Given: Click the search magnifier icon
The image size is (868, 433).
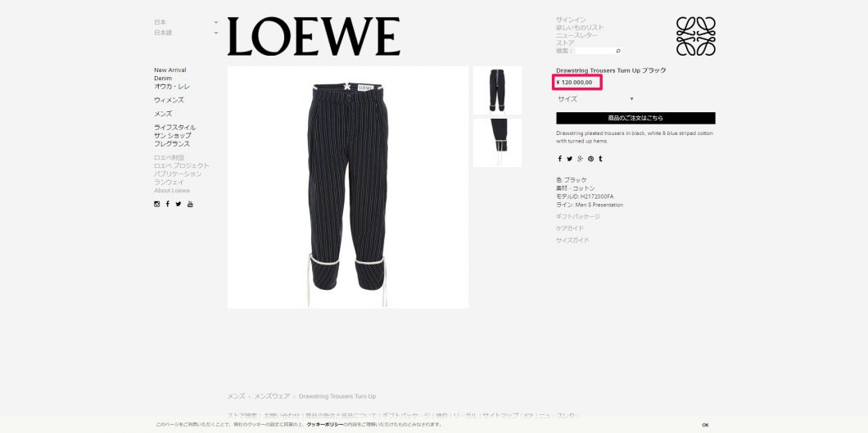Looking at the screenshot, I should pyautogui.click(x=617, y=51).
